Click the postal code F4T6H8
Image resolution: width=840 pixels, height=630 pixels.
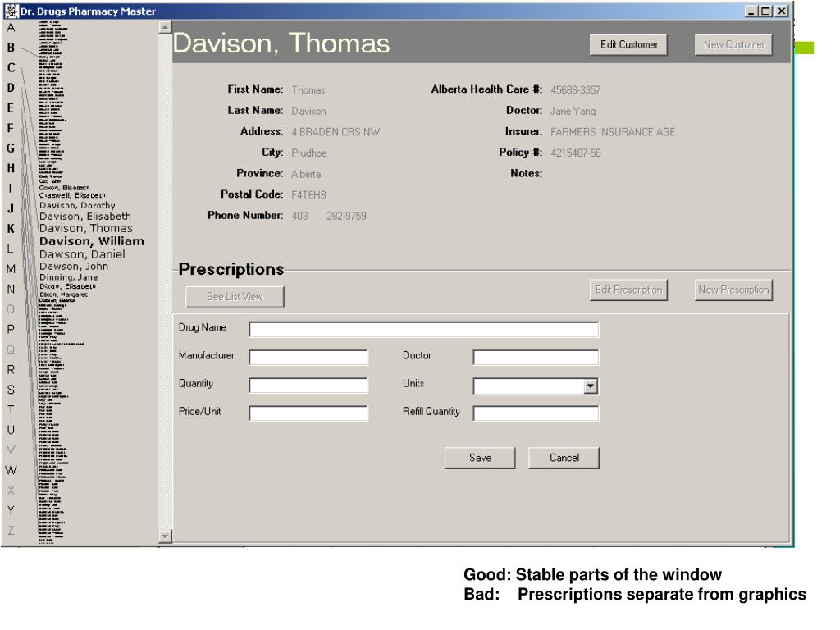click(308, 195)
